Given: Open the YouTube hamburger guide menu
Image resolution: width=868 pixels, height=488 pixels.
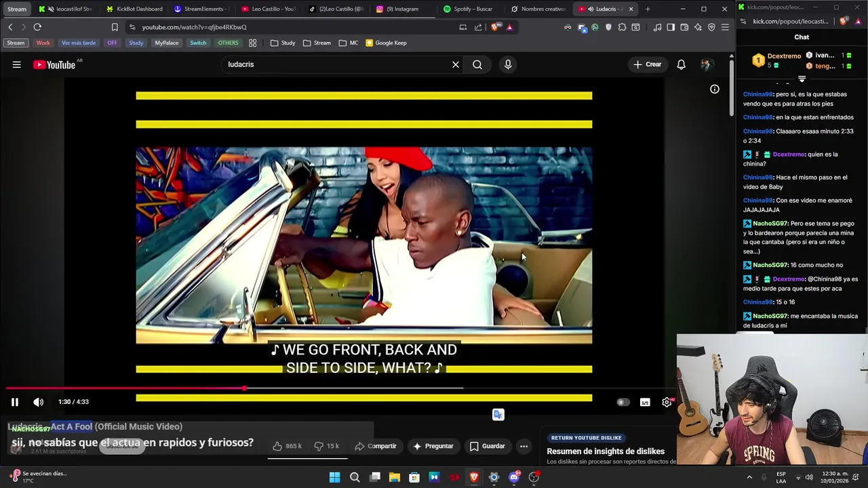Looking at the screenshot, I should coord(17,64).
